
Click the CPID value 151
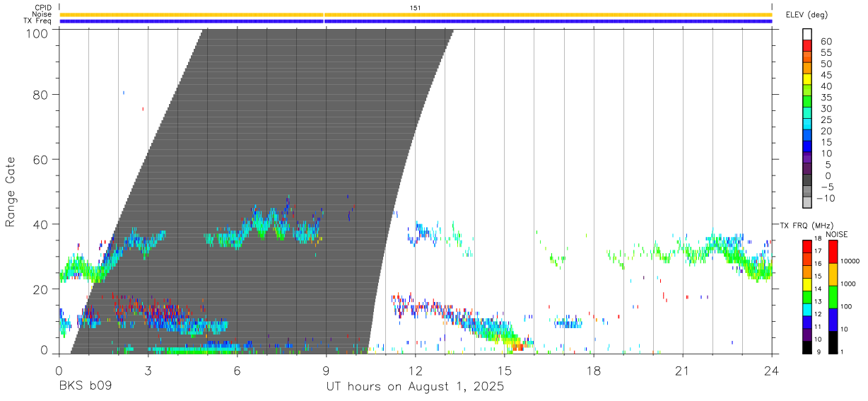point(416,8)
